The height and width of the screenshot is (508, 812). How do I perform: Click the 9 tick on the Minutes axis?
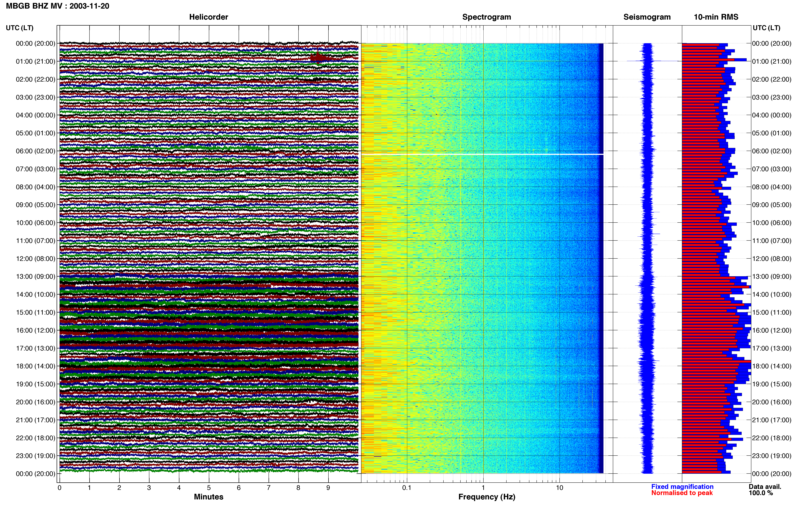[328, 488]
